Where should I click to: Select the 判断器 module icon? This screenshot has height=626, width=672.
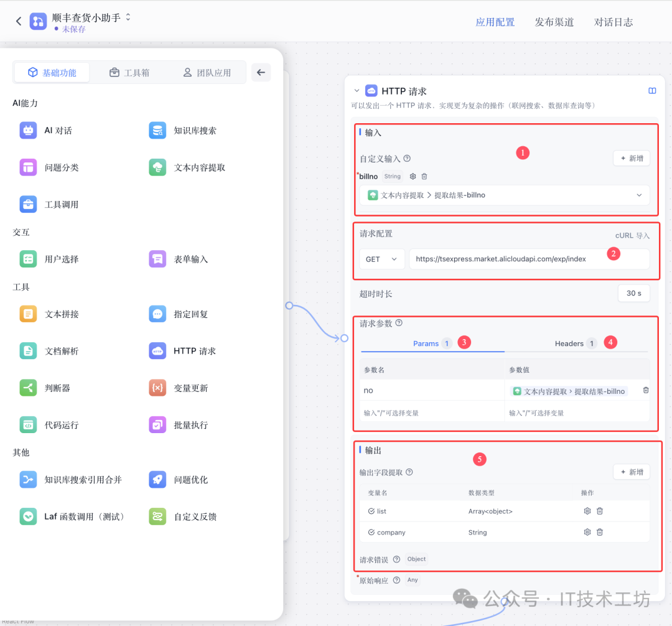(x=28, y=388)
